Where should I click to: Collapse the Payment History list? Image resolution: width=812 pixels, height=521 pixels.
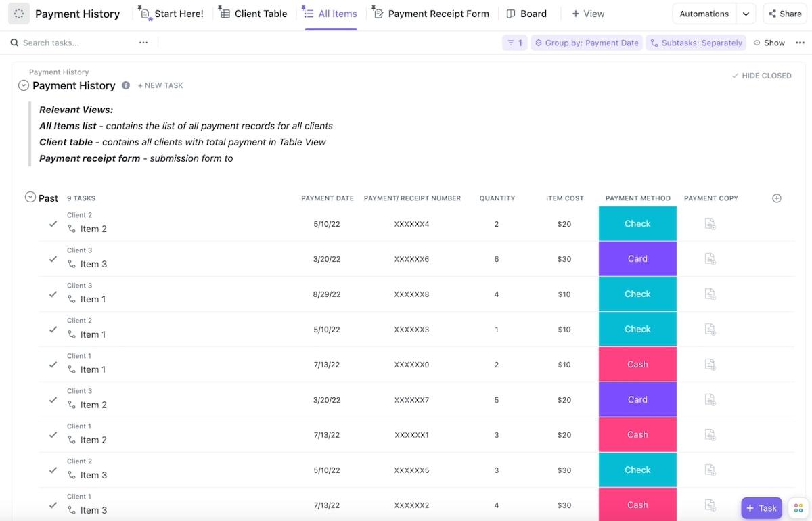pos(24,85)
